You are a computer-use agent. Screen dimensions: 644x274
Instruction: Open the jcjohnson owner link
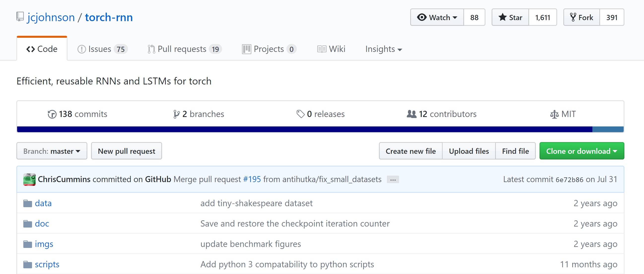(51, 17)
